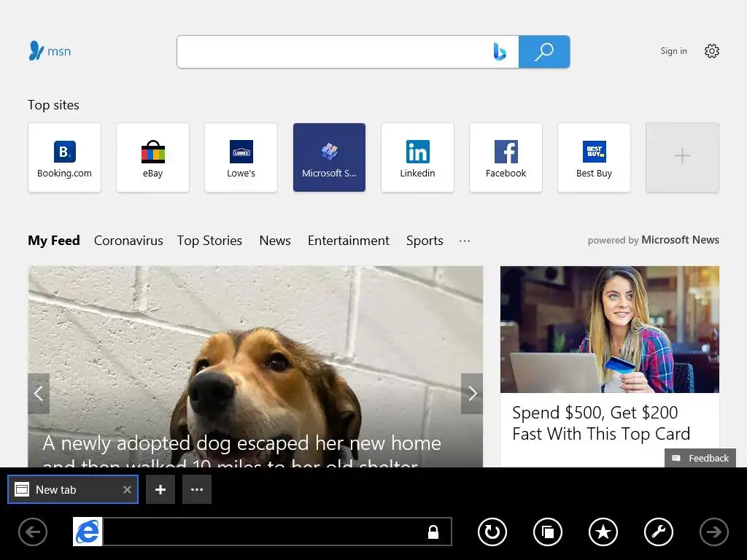Click the padlock security icon

[433, 532]
